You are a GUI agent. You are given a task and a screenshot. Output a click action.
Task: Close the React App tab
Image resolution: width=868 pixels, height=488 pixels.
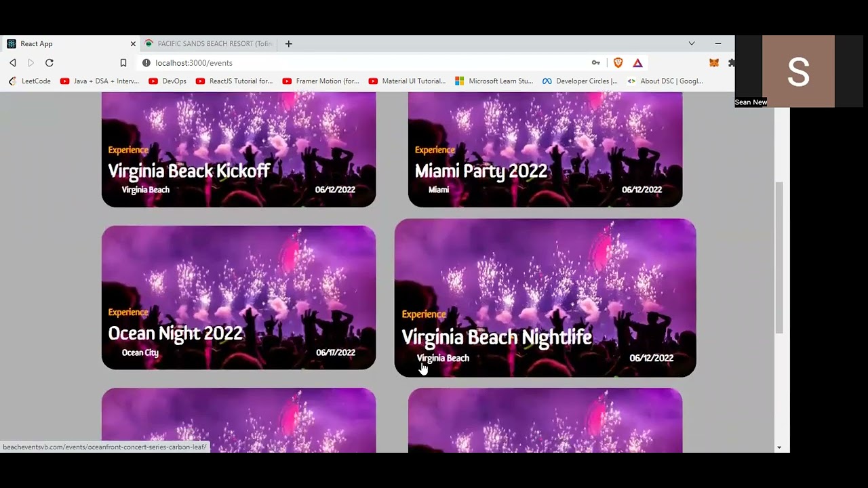tap(133, 43)
